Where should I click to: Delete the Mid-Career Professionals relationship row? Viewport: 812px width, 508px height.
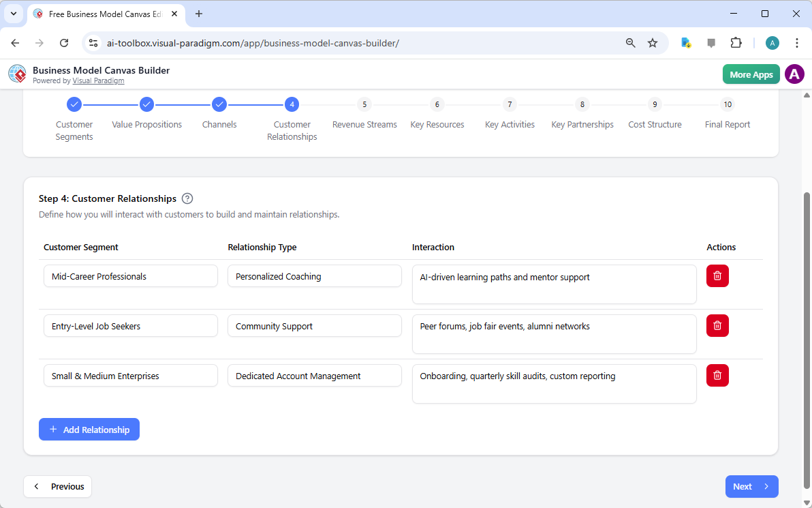(x=717, y=275)
